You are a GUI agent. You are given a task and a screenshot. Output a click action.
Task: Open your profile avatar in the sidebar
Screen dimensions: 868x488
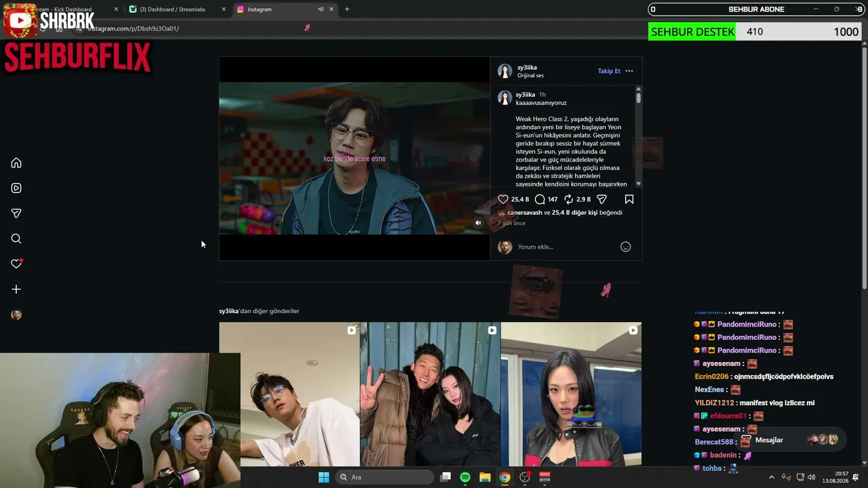16,314
